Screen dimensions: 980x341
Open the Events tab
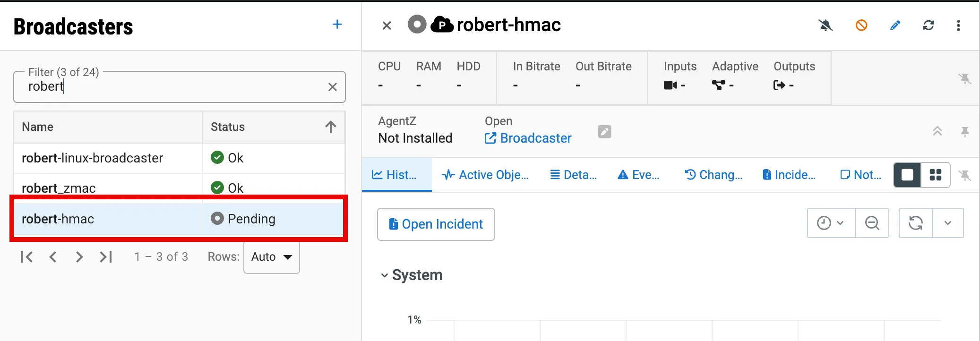[x=638, y=175]
